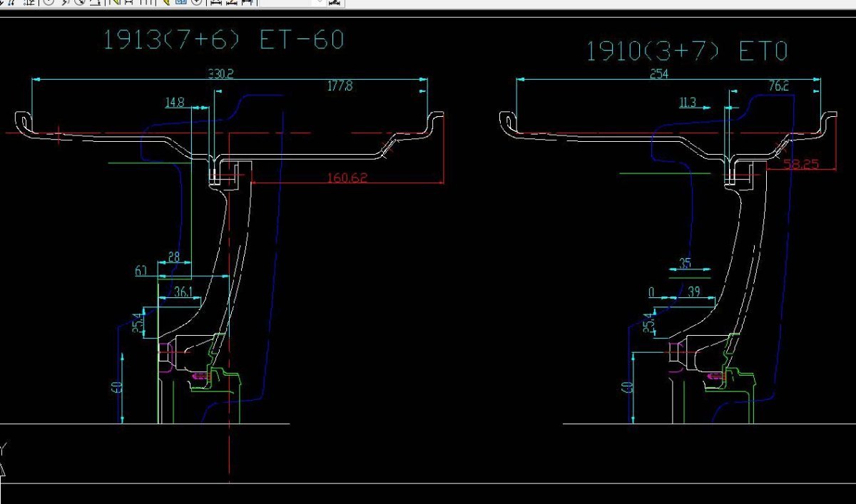This screenshot has height=504, width=856.
Task: Select the red 58.25 dimension text
Action: click(801, 165)
